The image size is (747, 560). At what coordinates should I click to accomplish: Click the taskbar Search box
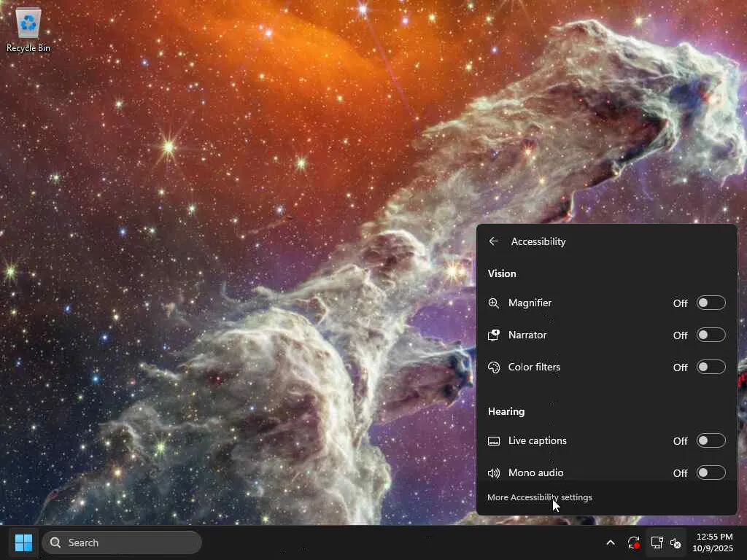tap(122, 542)
